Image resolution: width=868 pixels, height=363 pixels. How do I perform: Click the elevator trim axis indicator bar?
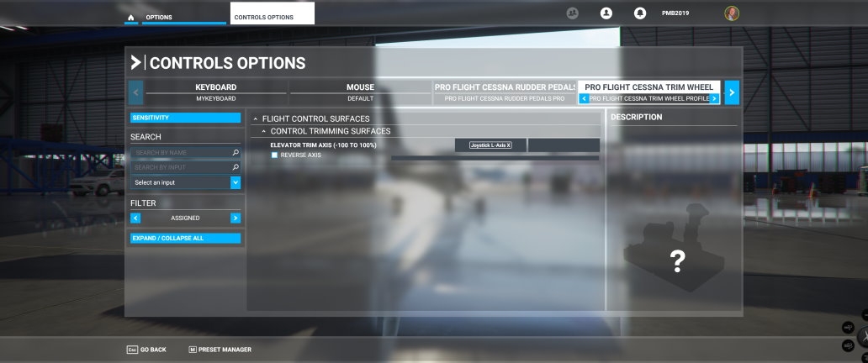(x=495, y=158)
